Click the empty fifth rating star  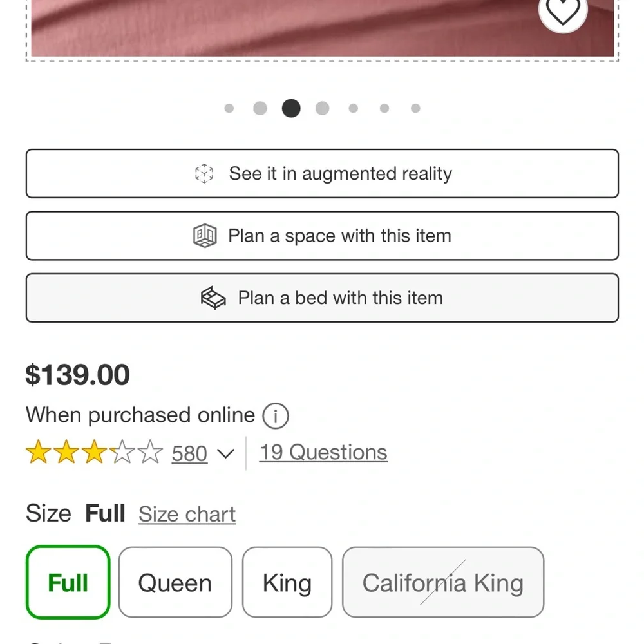[149, 453]
